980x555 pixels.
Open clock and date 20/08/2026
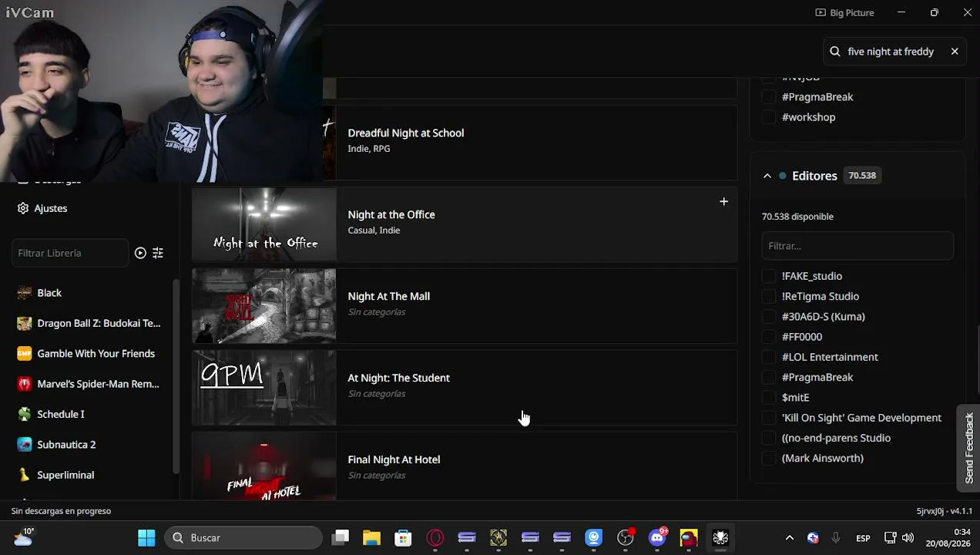pyautogui.click(x=948, y=537)
